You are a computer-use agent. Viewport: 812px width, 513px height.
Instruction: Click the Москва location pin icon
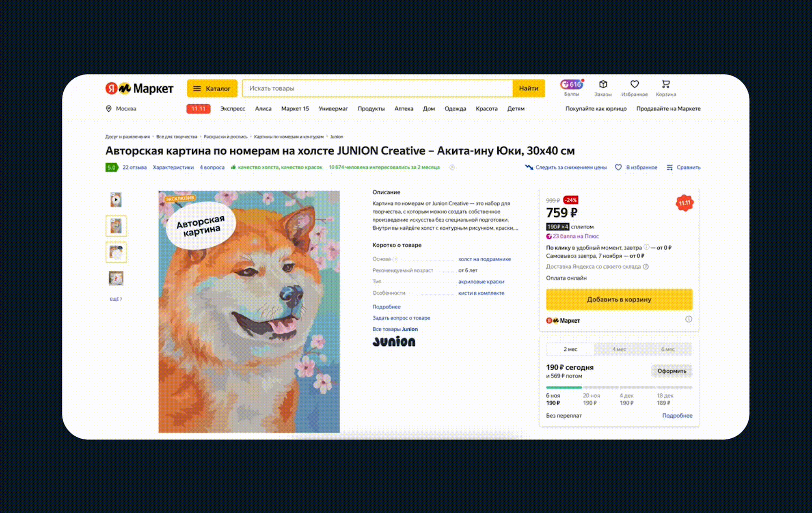click(x=108, y=109)
